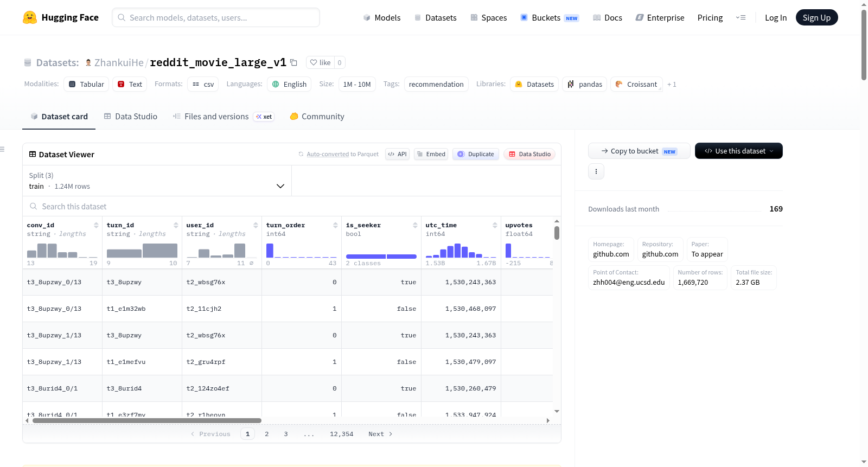Screen dimensions: 868x467
Task: Click the left-edge table of contents icon
Action: click(2, 149)
